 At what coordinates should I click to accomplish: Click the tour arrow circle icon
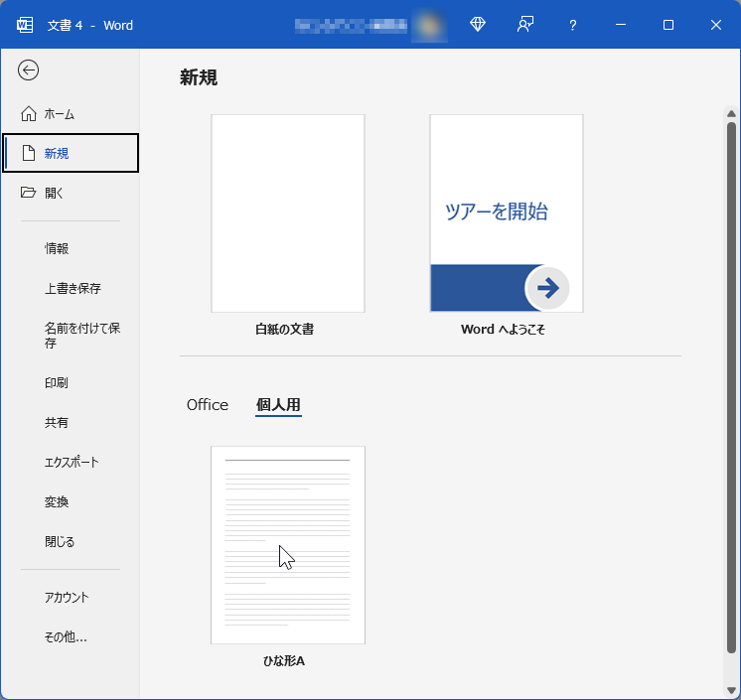pos(547,288)
